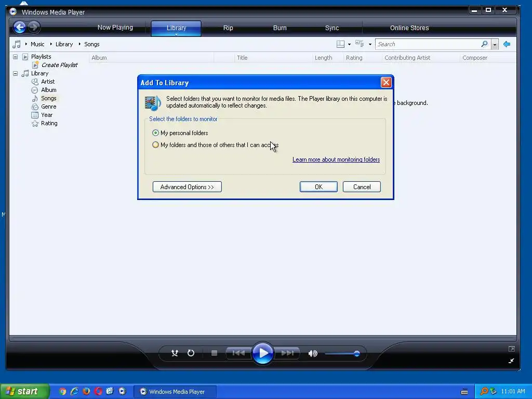Confirm the dialog with OK
Image resolution: width=532 pixels, height=399 pixels.
pyautogui.click(x=318, y=187)
